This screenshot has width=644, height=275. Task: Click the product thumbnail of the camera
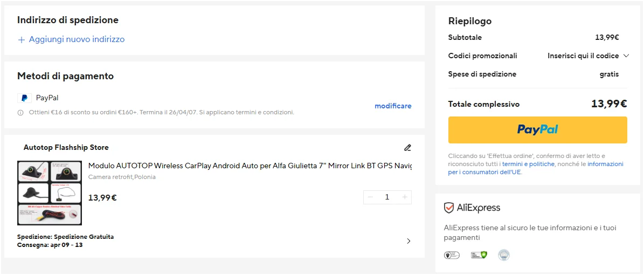[x=50, y=193]
